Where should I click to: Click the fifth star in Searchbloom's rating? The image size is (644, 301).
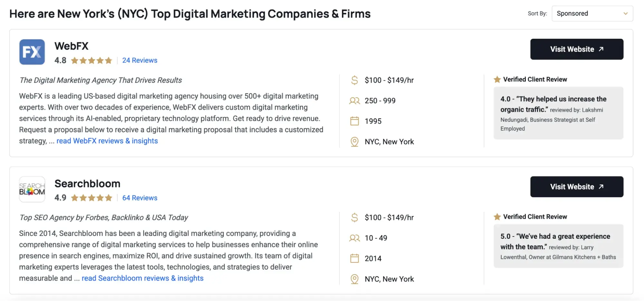pos(109,197)
